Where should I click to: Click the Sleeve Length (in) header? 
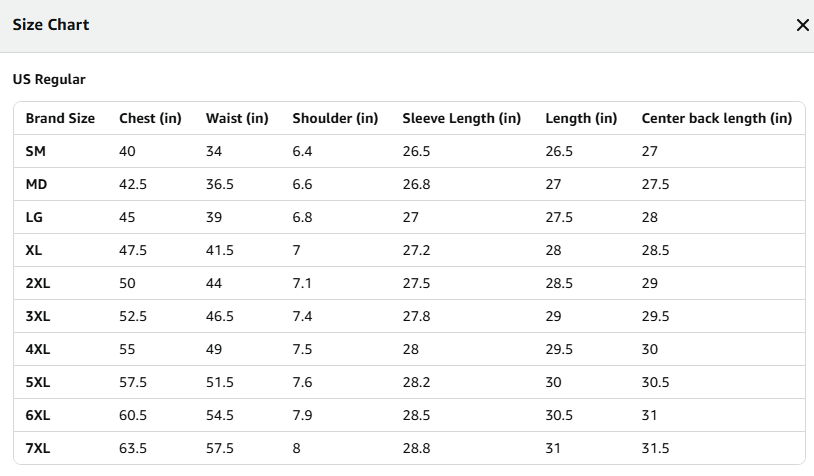(x=462, y=118)
